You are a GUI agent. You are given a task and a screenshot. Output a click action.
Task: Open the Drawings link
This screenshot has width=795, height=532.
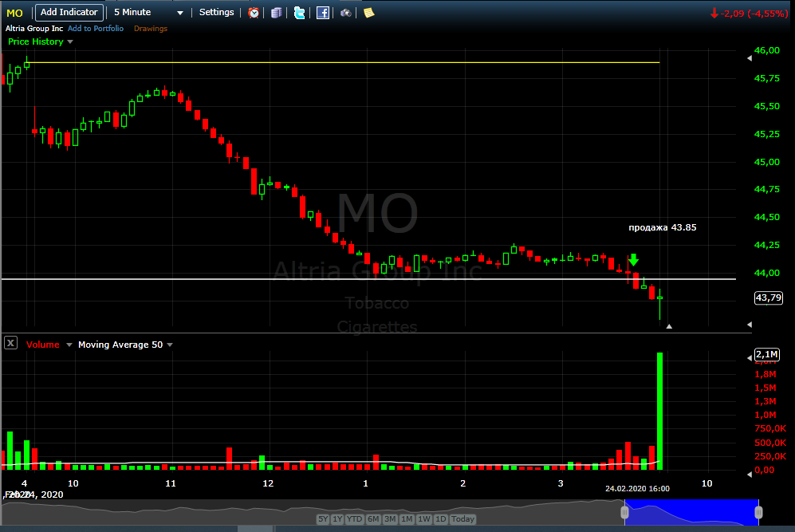click(x=151, y=29)
